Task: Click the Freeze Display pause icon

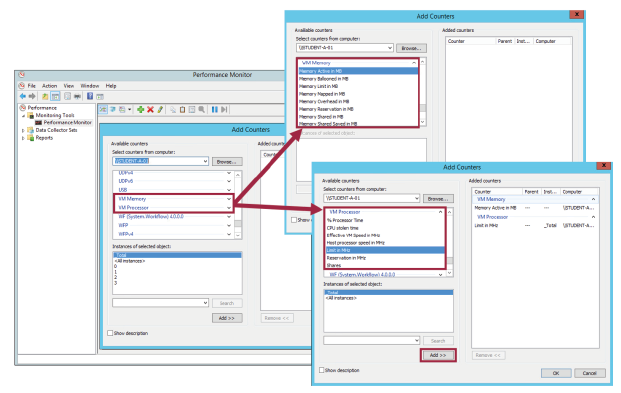Action: click(x=215, y=110)
